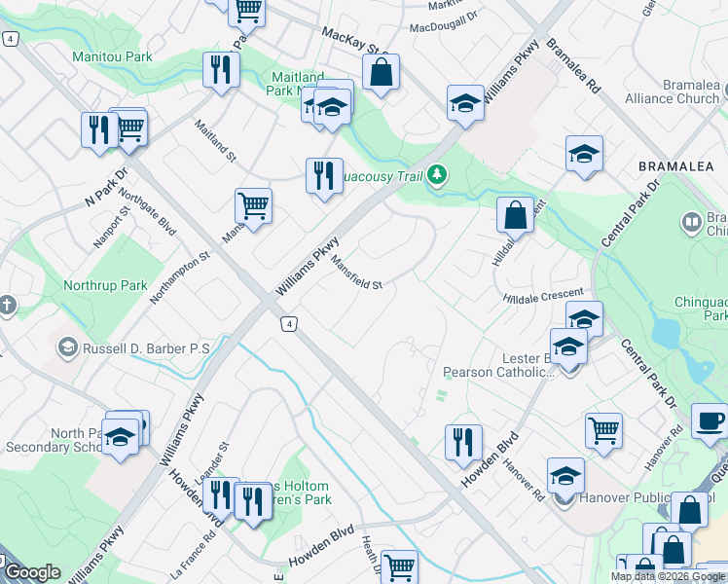Screen dimensions: 728x584
Task: Open the shopping bag marker on MacKay St
Action: click(x=381, y=74)
